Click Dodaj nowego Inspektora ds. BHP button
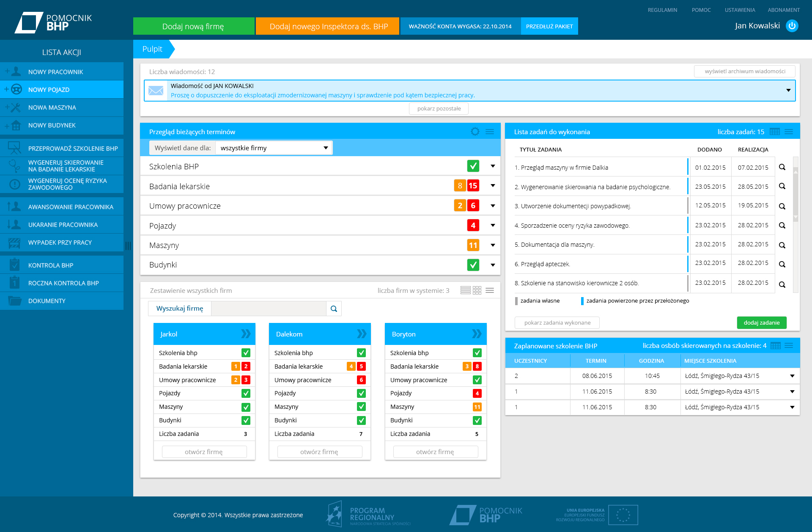Image resolution: width=812 pixels, height=532 pixels. 328,26
